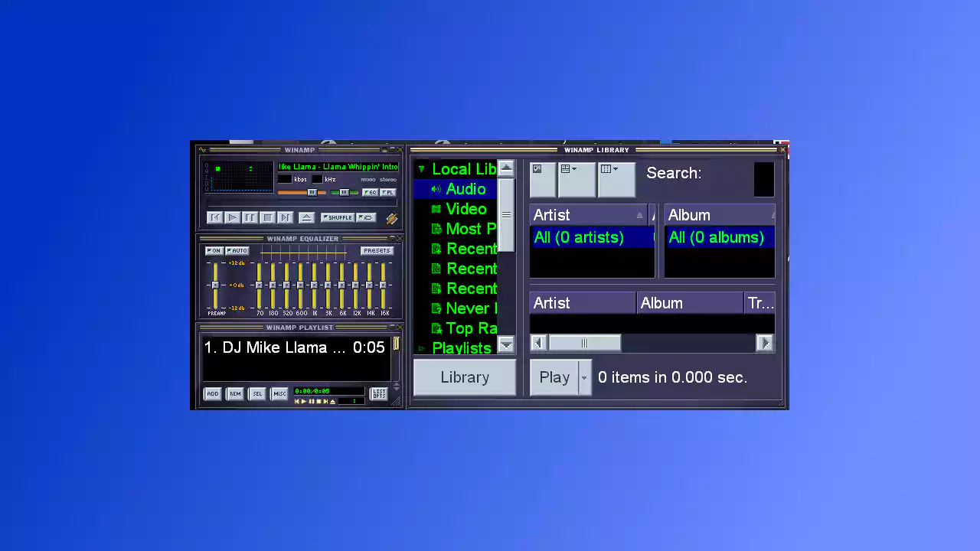Sort by upper Album column header
The height and width of the screenshot is (551, 980).
tap(720, 215)
